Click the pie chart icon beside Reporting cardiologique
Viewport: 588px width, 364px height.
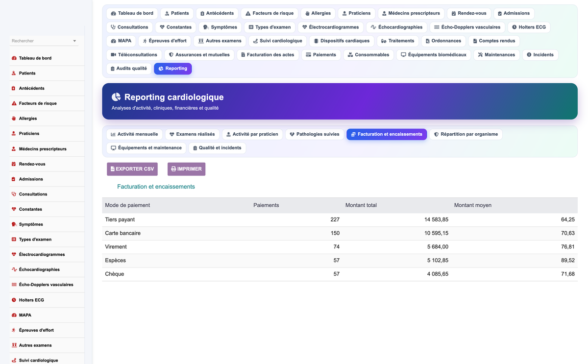pos(116,97)
